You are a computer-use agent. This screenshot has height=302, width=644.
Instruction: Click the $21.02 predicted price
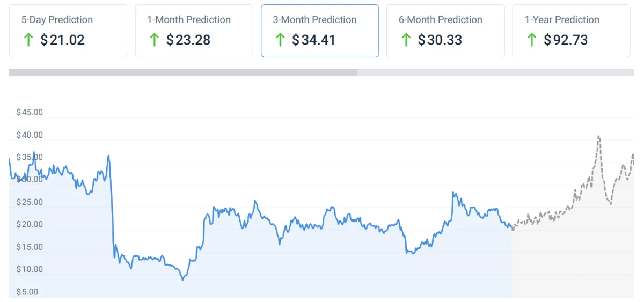pyautogui.click(x=62, y=40)
